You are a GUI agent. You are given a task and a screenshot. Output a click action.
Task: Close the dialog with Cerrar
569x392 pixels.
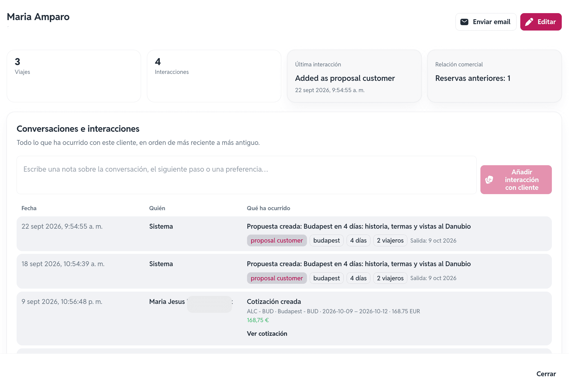coord(546,374)
